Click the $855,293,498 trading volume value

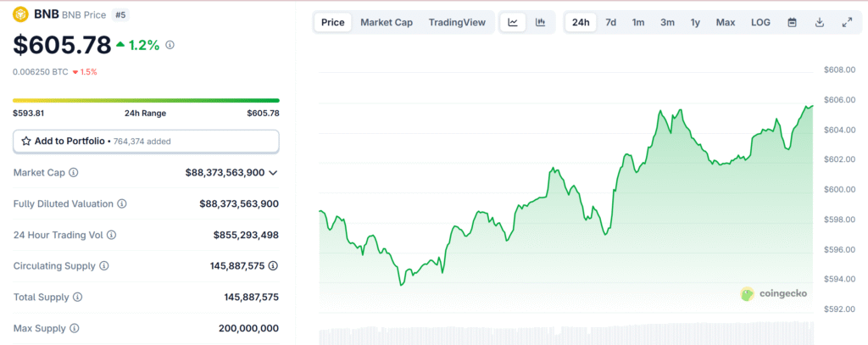pos(246,235)
